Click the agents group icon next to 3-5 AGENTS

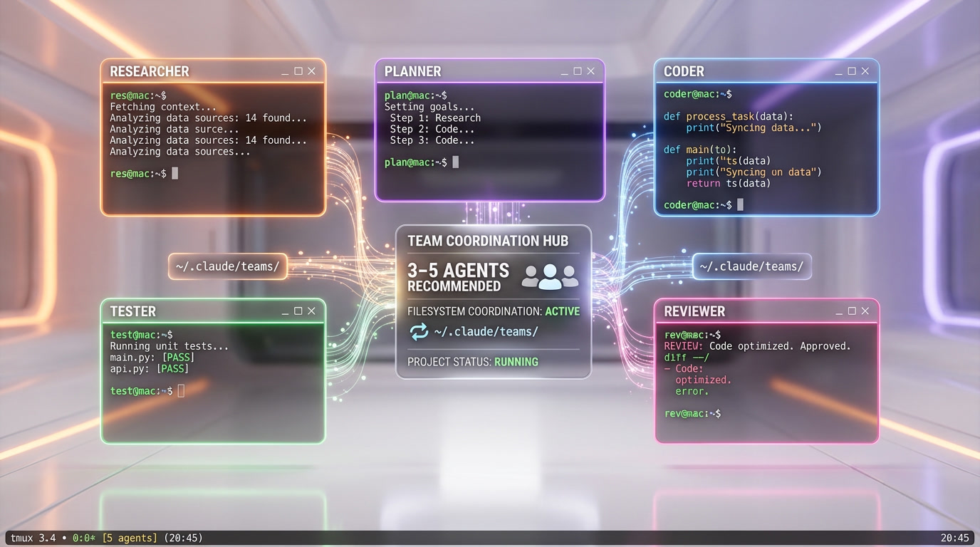(x=550, y=275)
